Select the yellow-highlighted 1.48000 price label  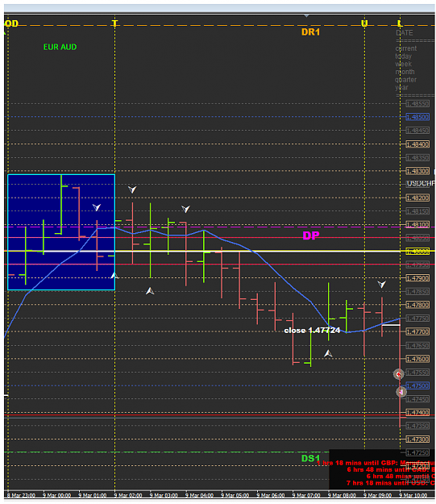click(x=417, y=252)
